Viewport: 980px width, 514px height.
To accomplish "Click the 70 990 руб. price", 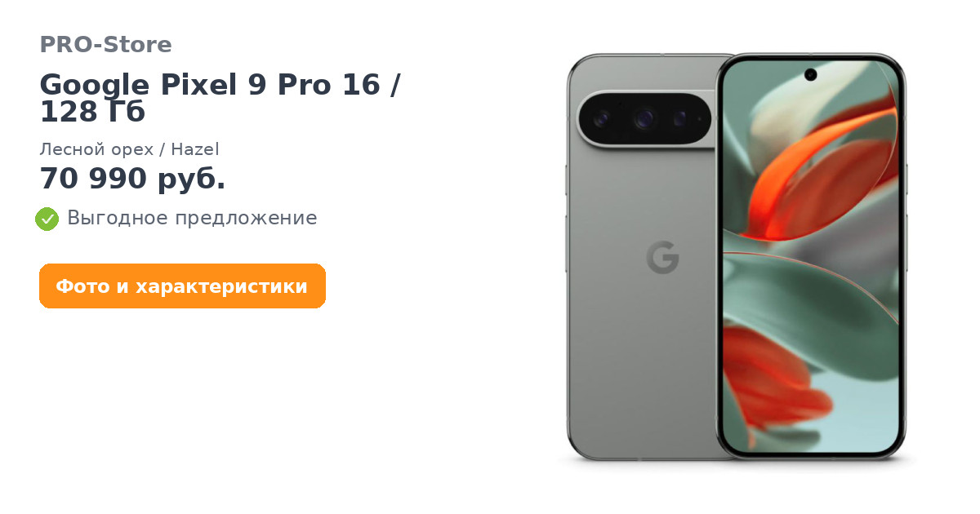I will tap(132, 179).
